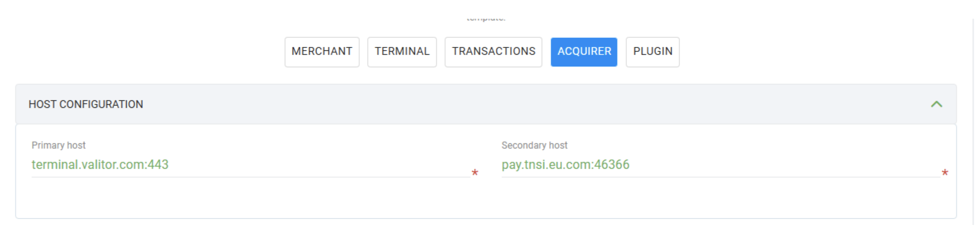Click the Primary host label

pos(59,145)
